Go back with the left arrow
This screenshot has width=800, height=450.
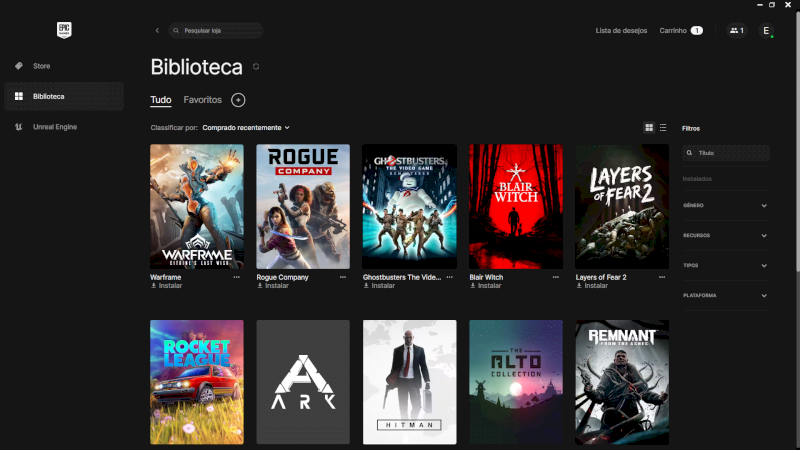[x=157, y=31]
